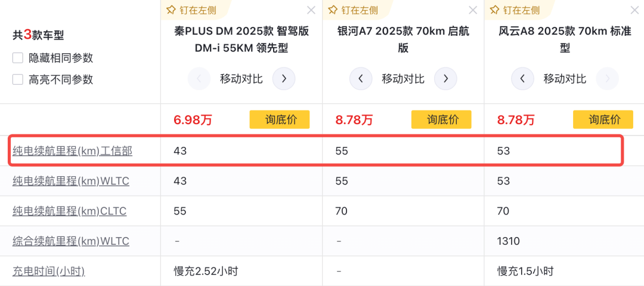
Task: Move 银河A7 column to the left
Action: click(x=361, y=79)
